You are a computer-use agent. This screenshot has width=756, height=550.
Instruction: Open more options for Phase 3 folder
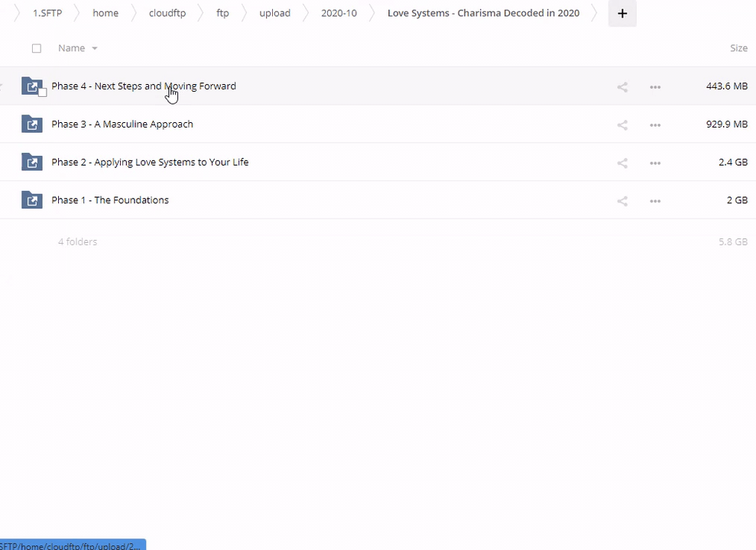pyautogui.click(x=655, y=125)
